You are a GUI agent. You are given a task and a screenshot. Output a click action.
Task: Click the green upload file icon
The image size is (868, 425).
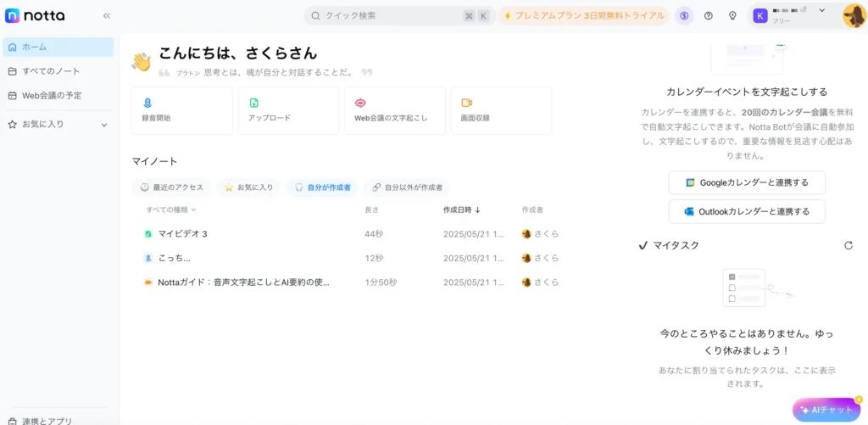(x=253, y=103)
